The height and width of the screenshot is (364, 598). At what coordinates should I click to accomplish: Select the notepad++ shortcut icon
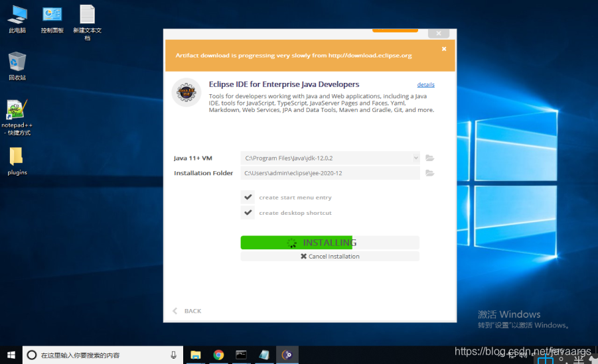coord(17,117)
